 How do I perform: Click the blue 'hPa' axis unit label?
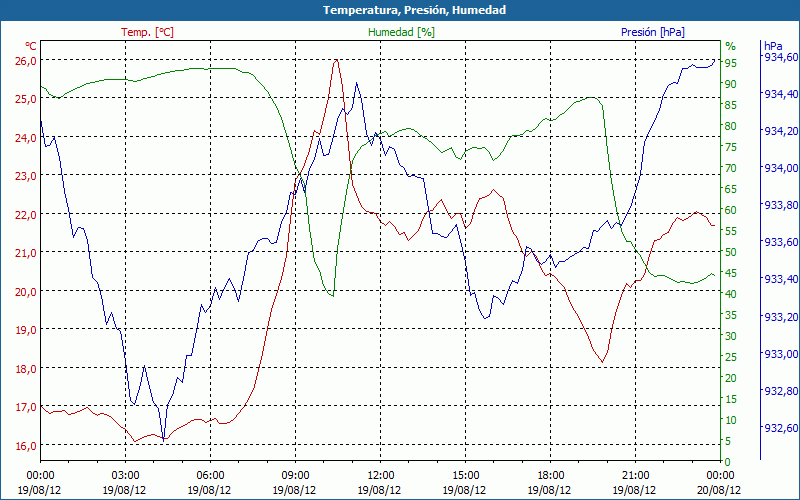coord(773,45)
